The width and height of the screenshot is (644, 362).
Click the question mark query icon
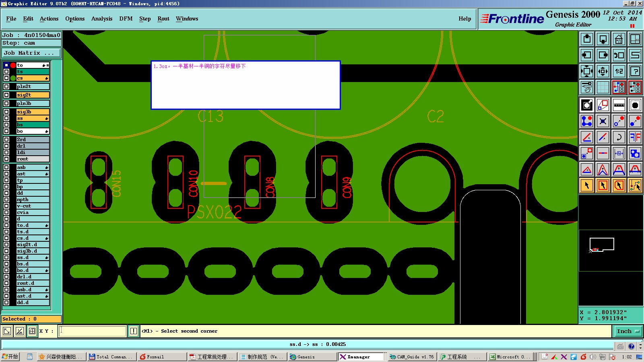tap(635, 71)
